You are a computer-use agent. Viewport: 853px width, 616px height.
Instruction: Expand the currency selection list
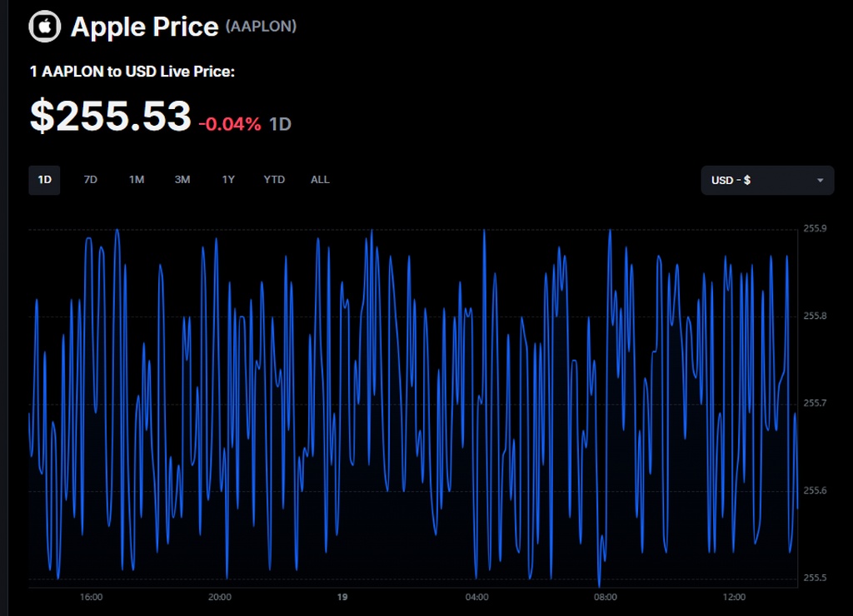pyautogui.click(x=766, y=180)
